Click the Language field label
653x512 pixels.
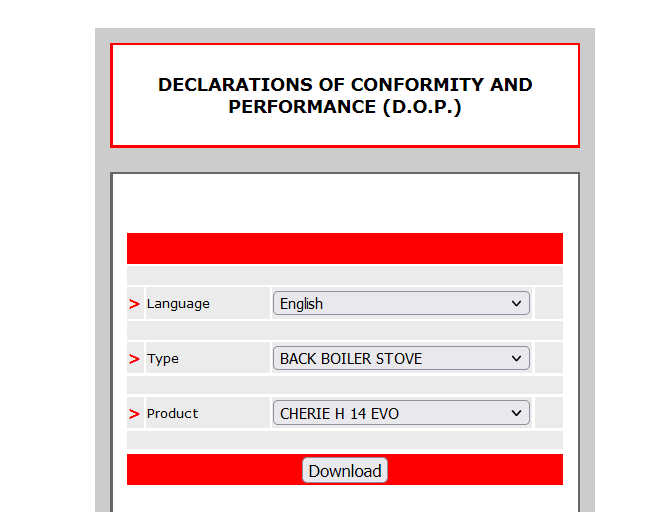[178, 304]
